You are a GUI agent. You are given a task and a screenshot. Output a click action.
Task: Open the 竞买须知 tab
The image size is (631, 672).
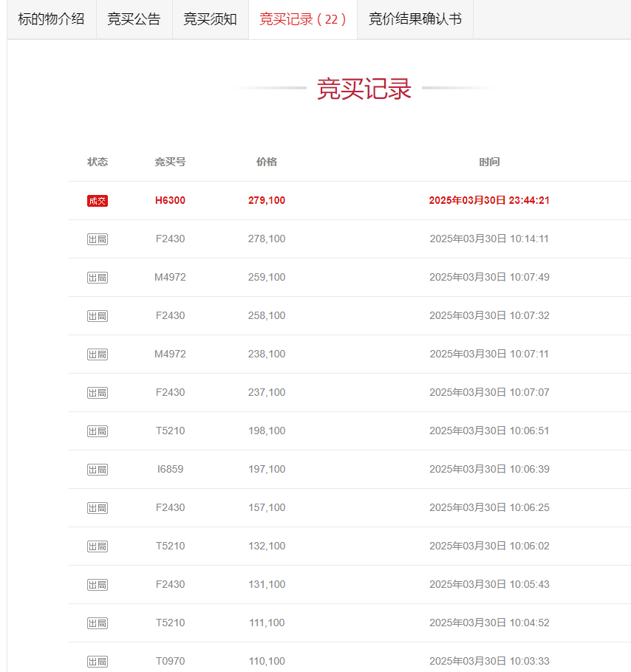(211, 19)
